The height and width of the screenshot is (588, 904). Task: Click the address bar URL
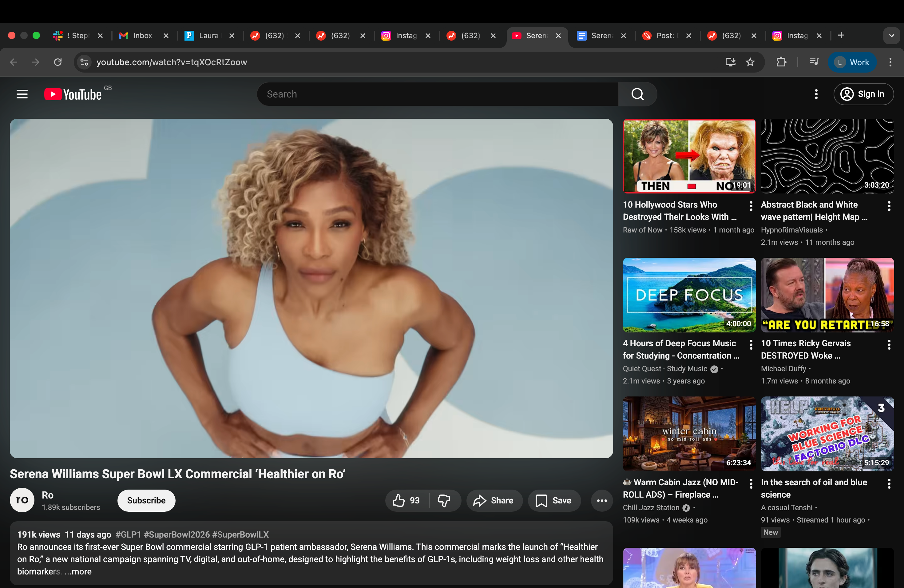click(x=172, y=62)
